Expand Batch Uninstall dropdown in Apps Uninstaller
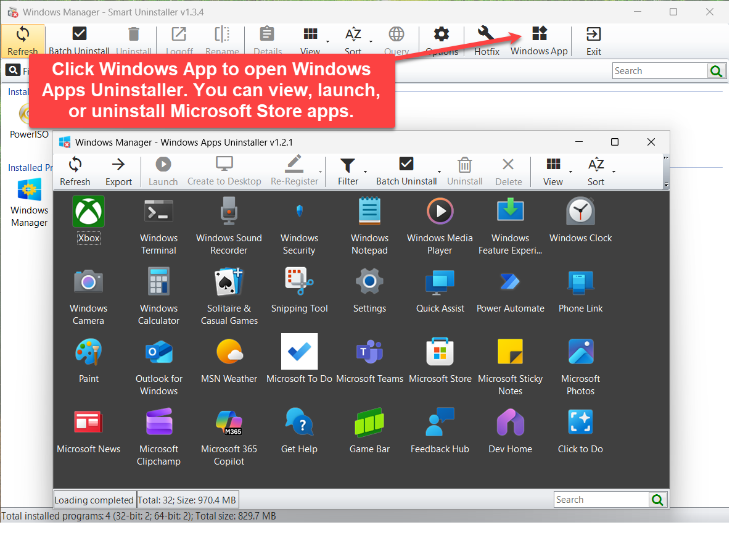The height and width of the screenshot is (538, 756). coord(439,172)
